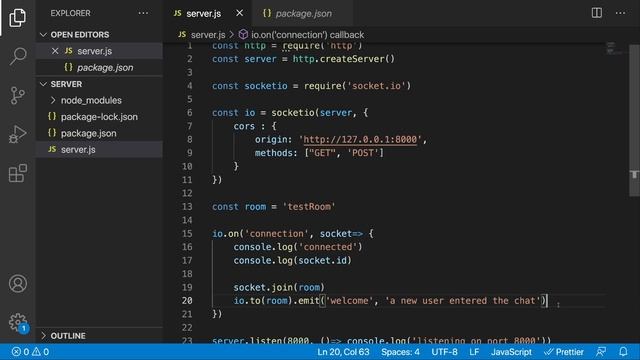Image resolution: width=640 pixels, height=360 pixels.
Task: Collapse the SERVER folder section
Action: [x=43, y=84]
